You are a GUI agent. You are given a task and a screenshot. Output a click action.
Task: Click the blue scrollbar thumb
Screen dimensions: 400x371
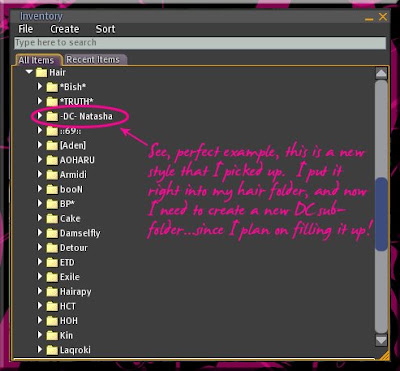[381, 214]
